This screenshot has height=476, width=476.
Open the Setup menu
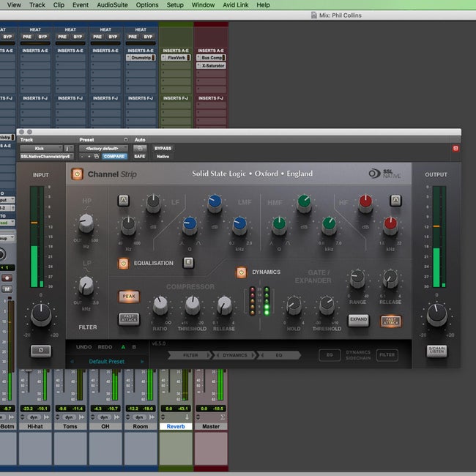pyautogui.click(x=175, y=5)
